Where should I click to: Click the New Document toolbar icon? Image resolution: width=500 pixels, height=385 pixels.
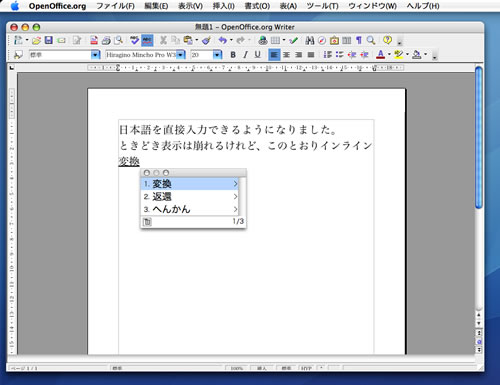[18, 40]
